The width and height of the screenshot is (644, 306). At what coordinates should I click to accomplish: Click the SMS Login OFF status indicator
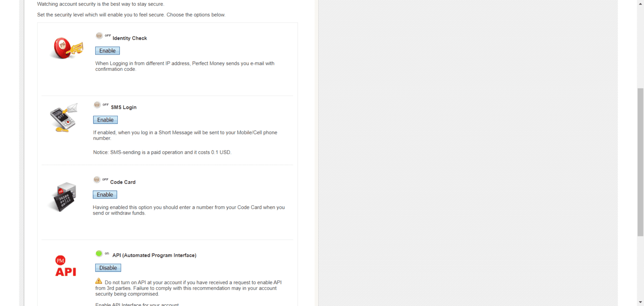[x=101, y=105]
